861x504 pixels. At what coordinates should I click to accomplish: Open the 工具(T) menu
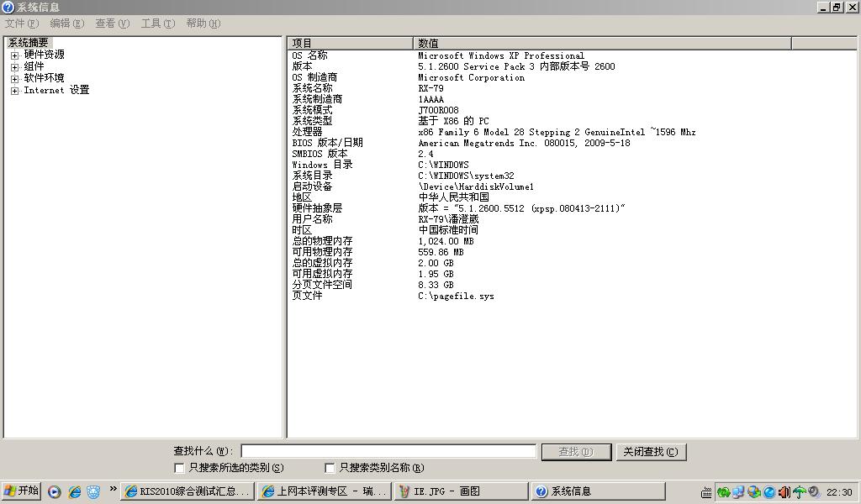[157, 23]
